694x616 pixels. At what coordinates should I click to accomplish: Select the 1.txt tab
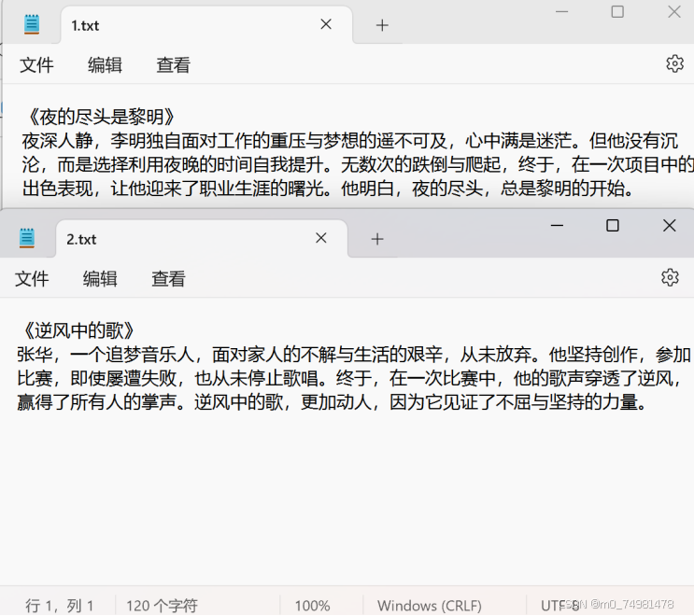coord(205,25)
